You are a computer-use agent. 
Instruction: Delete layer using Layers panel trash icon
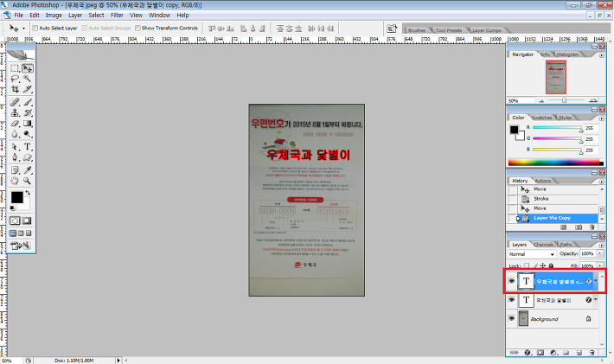[592, 353]
